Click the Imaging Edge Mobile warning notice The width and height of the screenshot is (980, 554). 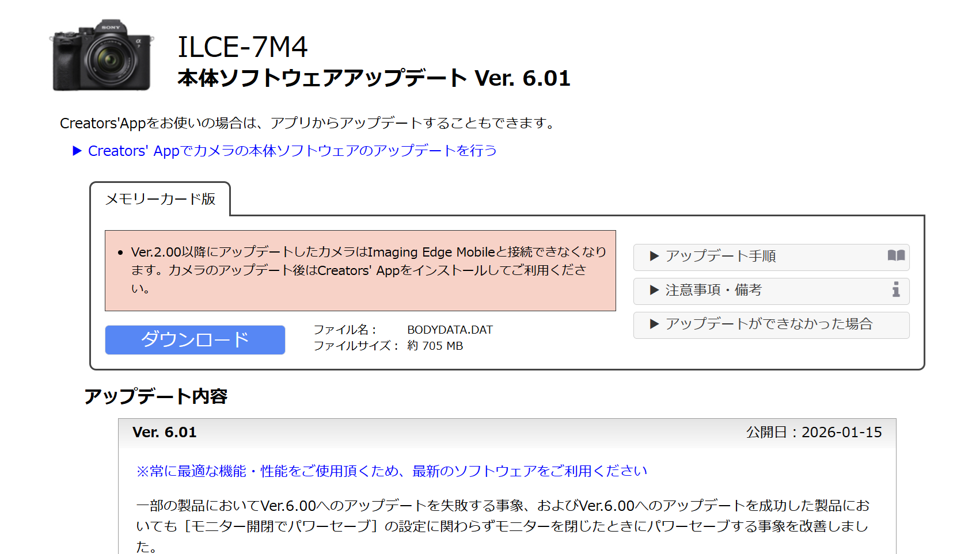point(360,271)
